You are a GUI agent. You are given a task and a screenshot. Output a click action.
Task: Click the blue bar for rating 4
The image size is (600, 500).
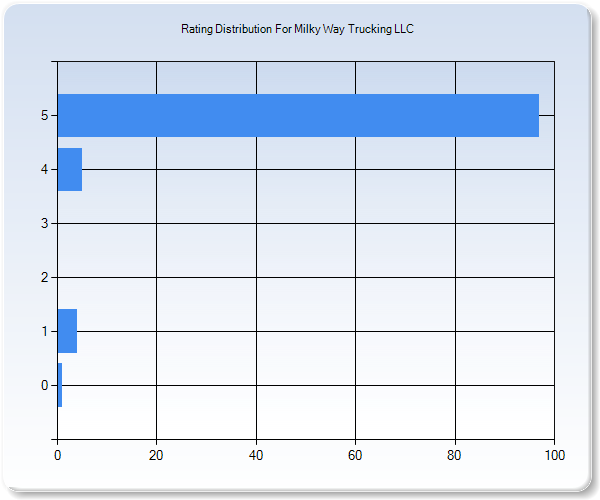[x=70, y=169]
